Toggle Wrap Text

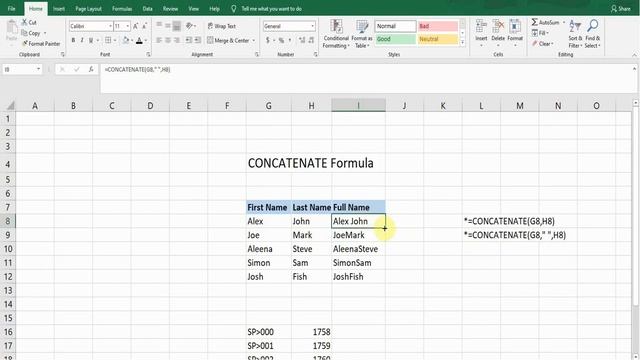point(222,26)
